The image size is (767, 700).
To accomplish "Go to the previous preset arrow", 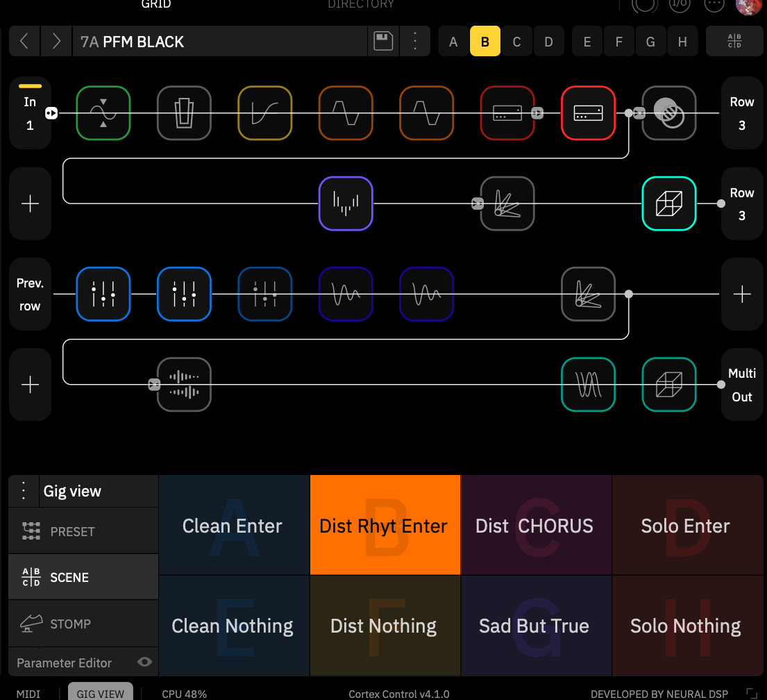I will 24,41.
